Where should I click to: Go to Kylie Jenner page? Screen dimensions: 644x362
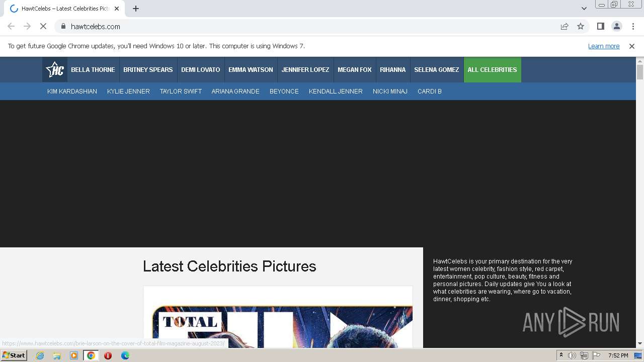pos(128,92)
